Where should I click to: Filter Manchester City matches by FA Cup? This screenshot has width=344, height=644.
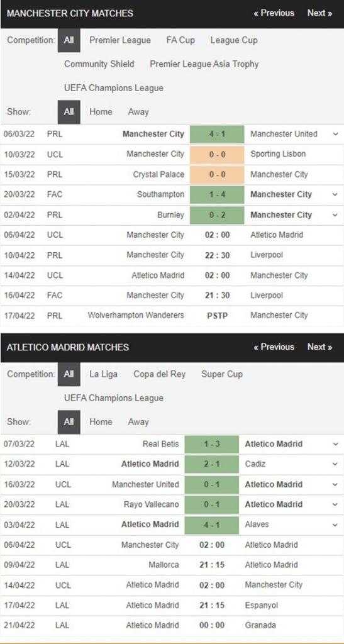coord(180,40)
